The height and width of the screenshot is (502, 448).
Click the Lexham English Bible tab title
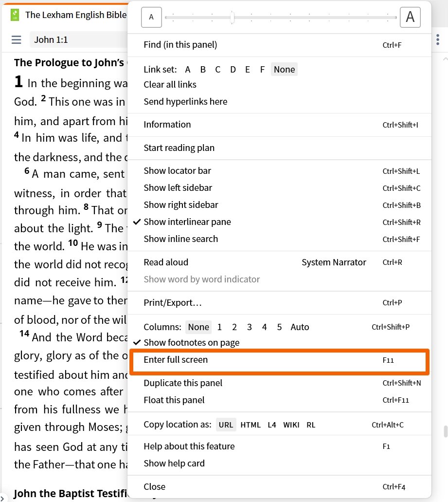[x=76, y=15]
